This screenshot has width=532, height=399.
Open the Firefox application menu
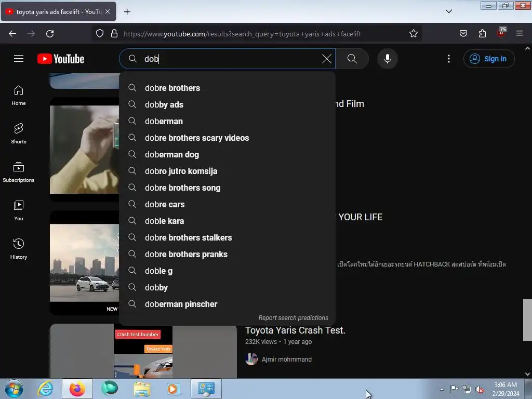(x=520, y=34)
